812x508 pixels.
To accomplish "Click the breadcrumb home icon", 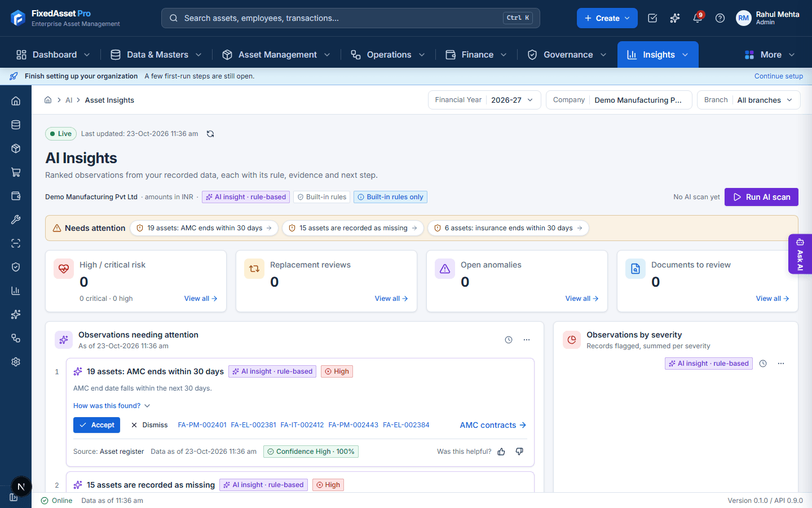I will point(48,100).
